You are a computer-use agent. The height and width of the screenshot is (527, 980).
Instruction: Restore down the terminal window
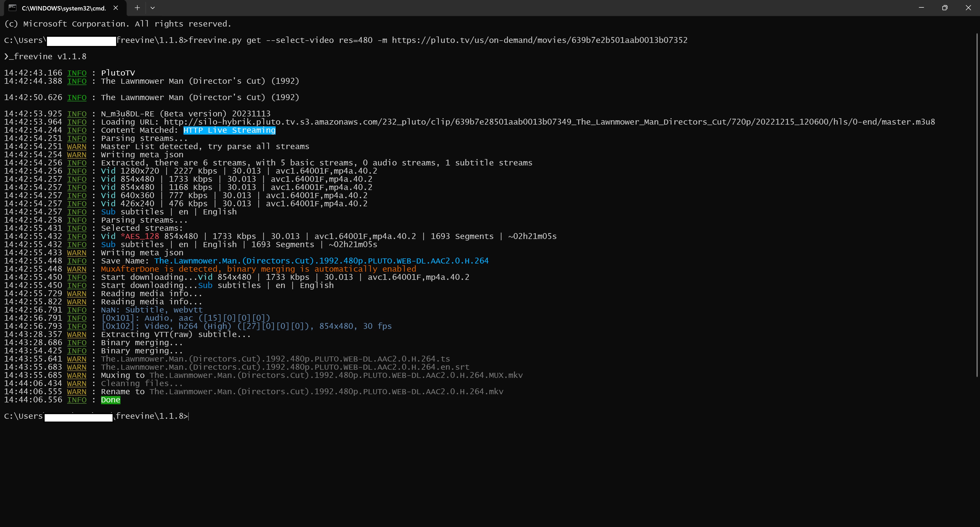pyautogui.click(x=945, y=8)
